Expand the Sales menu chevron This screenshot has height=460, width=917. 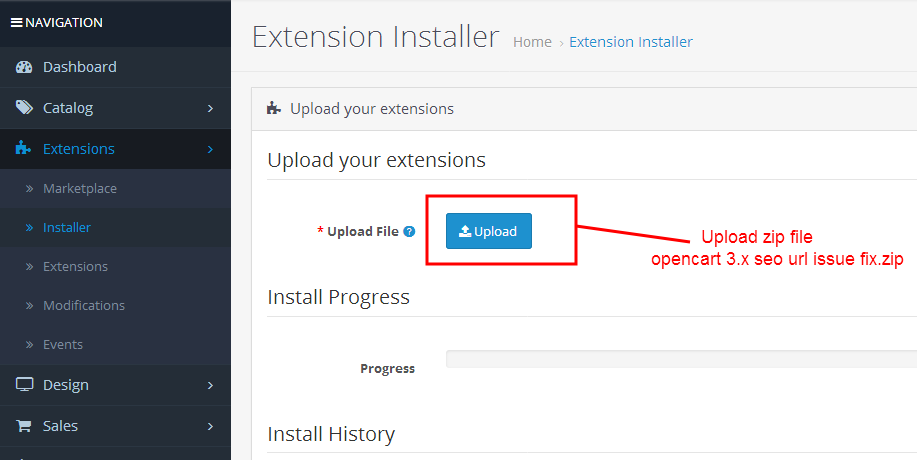coord(211,426)
